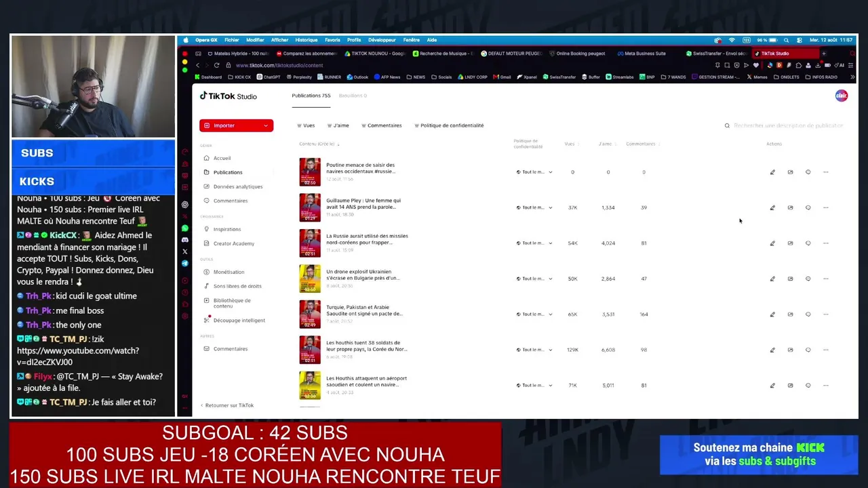Screen dimensions: 868x488
Task: Open privacy dropdown for Turquie, Pakistan post
Action: (534, 314)
